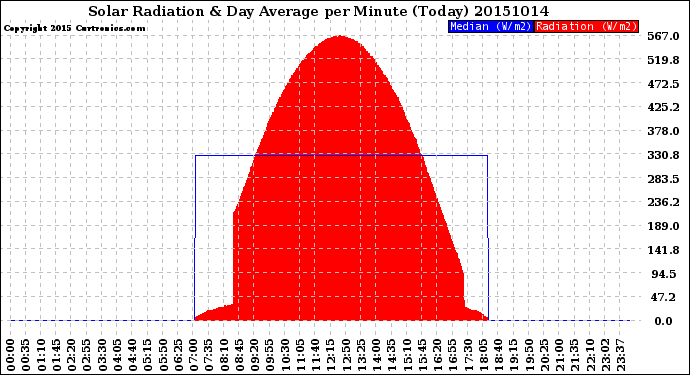Click the 0.0 y-axis label
Image resolution: width=690 pixels, height=375 pixels.
(664, 321)
